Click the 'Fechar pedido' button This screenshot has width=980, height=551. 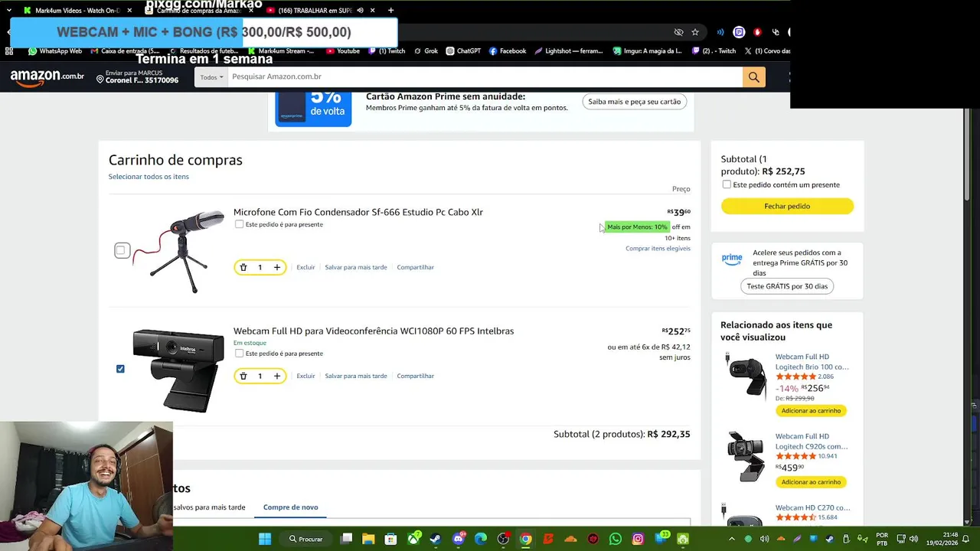(x=787, y=206)
